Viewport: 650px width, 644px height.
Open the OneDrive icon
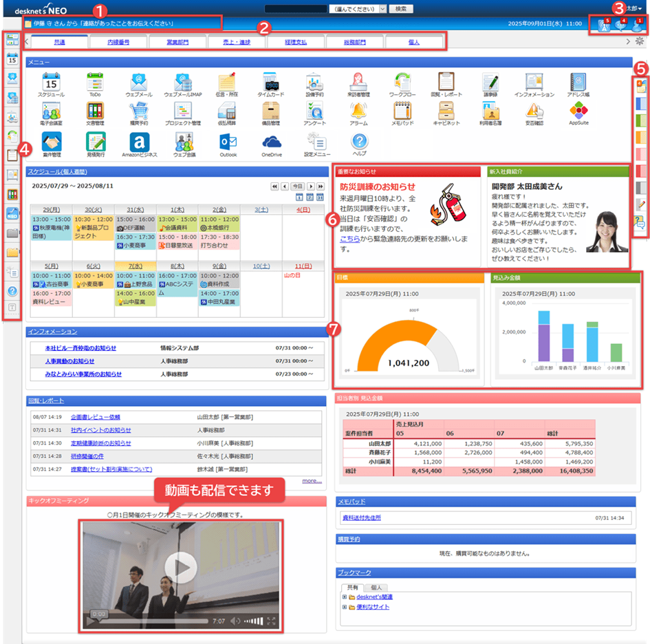(271, 142)
